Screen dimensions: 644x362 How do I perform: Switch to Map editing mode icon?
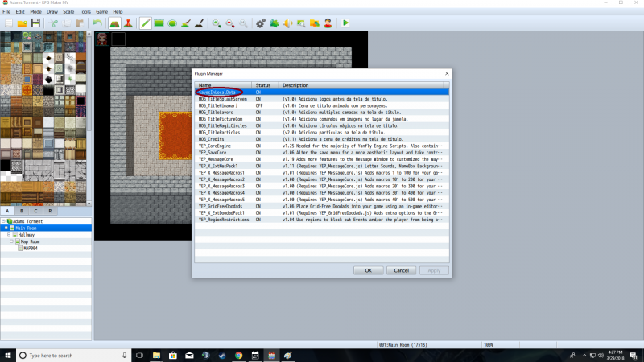pyautogui.click(x=114, y=23)
